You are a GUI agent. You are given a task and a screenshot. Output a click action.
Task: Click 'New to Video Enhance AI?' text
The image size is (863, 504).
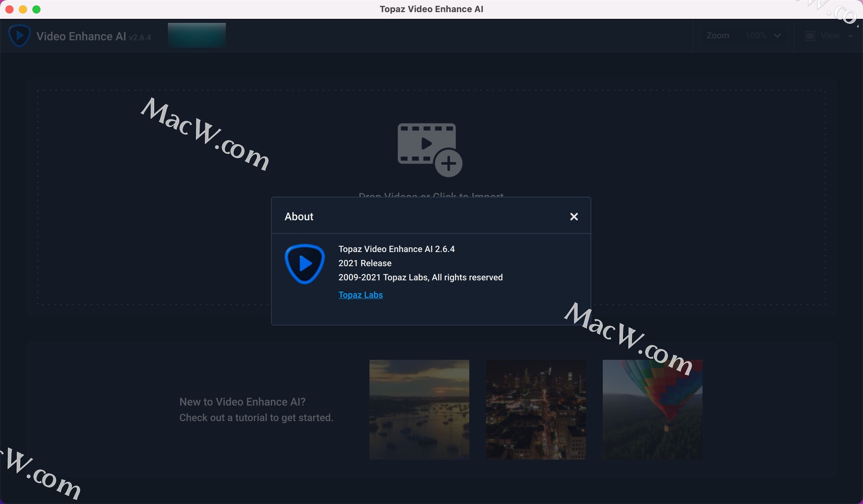tap(242, 402)
